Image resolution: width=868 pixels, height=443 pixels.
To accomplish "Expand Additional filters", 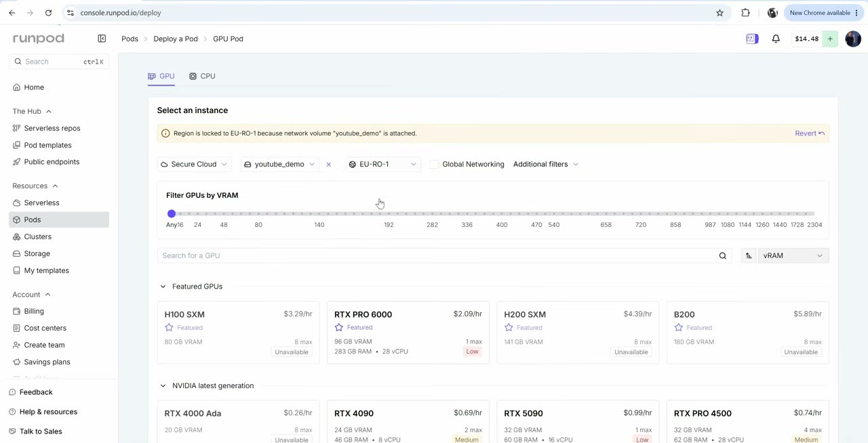I will 546,165.
